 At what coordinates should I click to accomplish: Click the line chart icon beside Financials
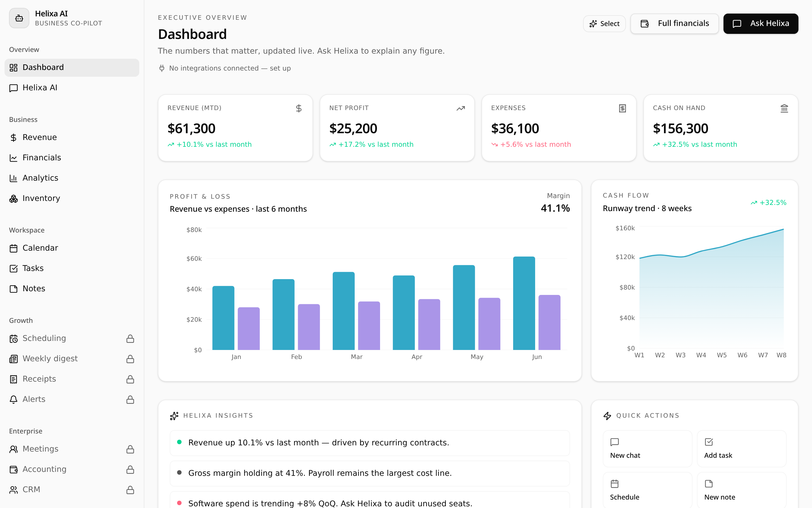click(14, 158)
